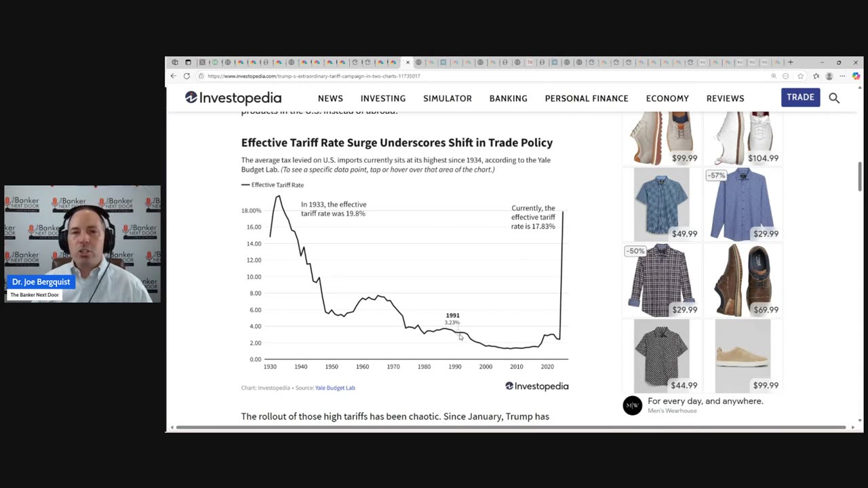
Task: Open the $44.99 patterned shirt ad
Action: 662,356
